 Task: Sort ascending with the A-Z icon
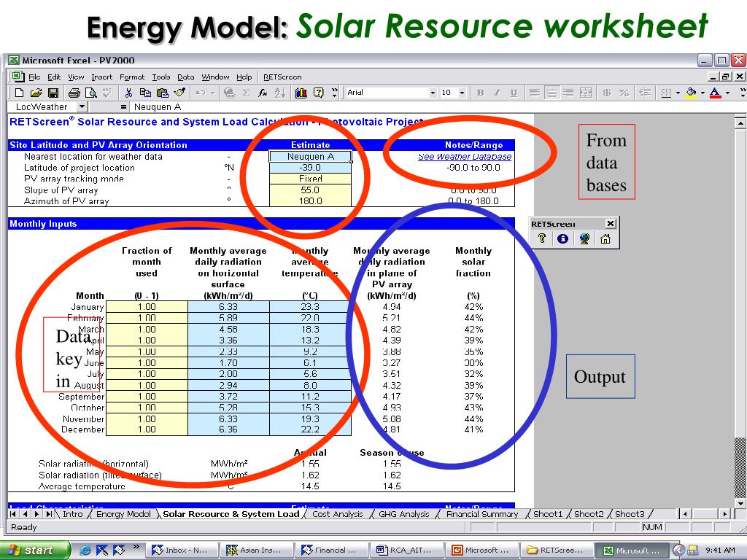(279, 93)
